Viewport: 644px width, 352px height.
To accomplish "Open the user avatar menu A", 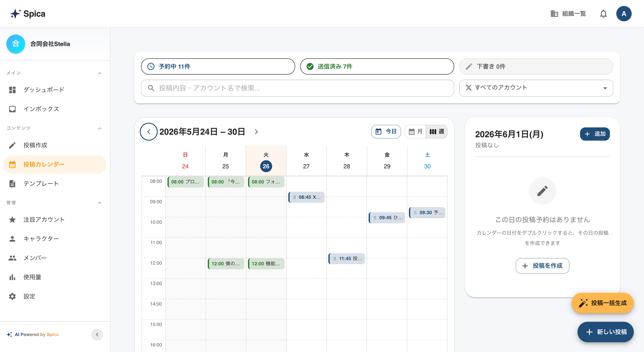I will (624, 14).
